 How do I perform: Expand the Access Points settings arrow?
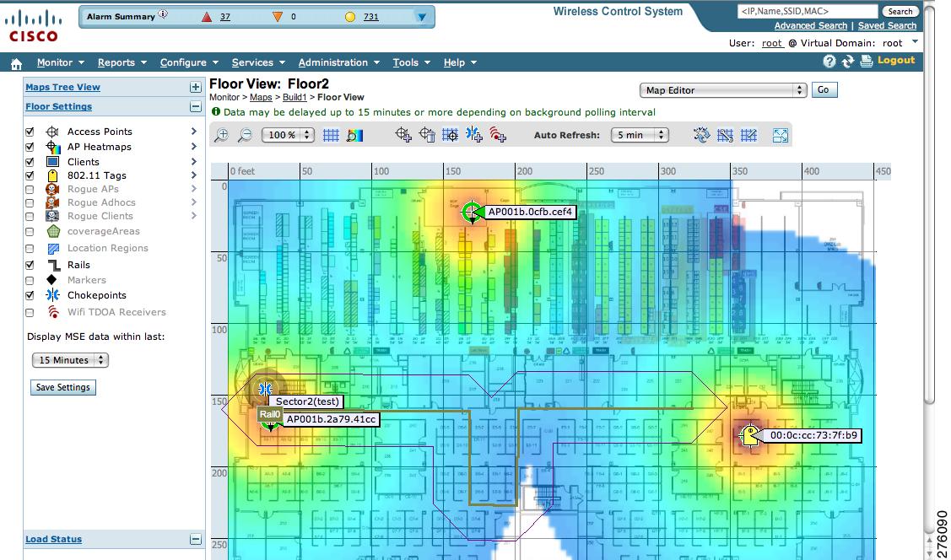(x=193, y=131)
